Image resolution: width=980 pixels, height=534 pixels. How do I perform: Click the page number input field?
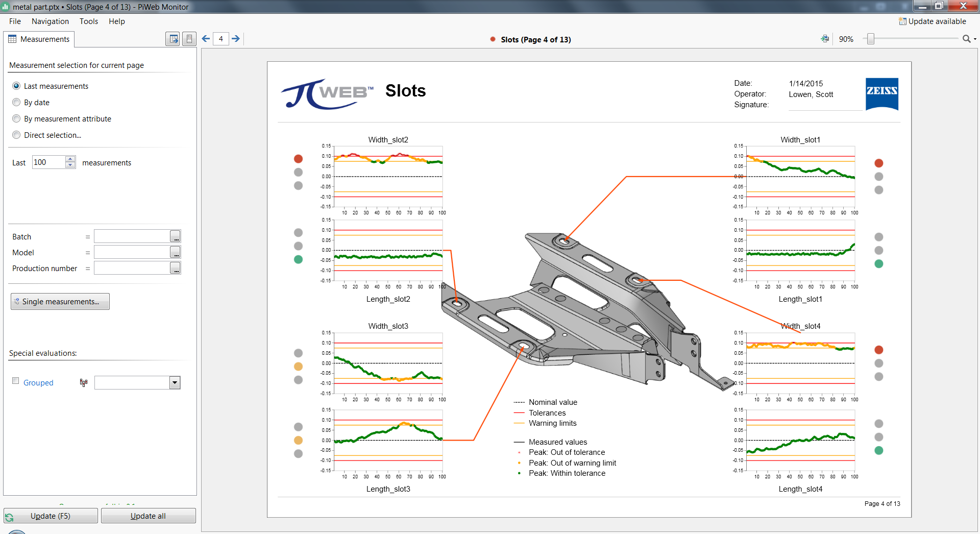(221, 38)
